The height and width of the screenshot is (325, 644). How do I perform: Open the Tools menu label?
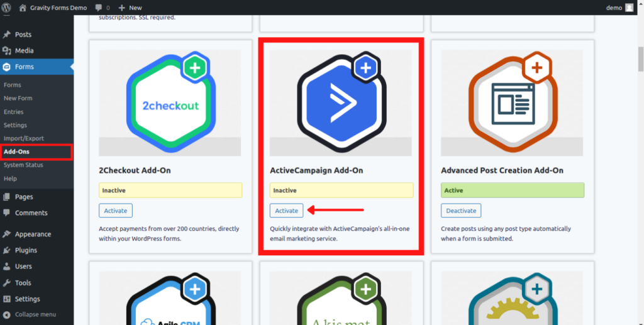(x=23, y=283)
